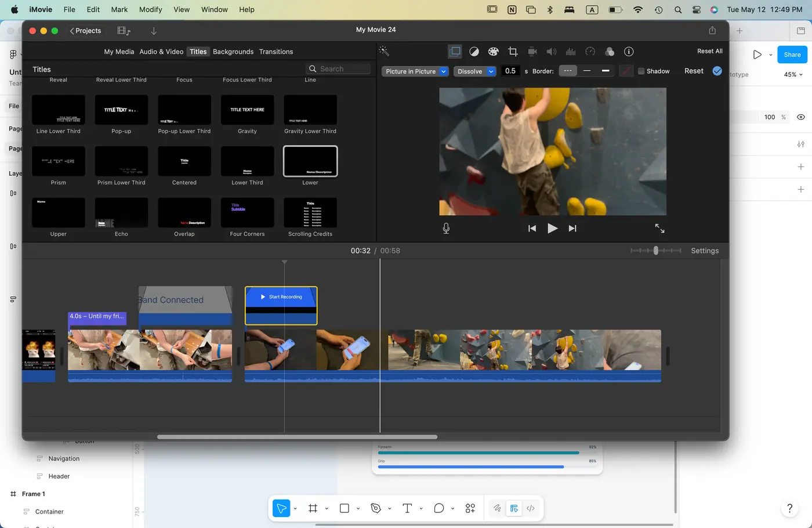Screen dimensions: 812x528
Task: Expand Figma Move tool options chevron
Action: 295,509
